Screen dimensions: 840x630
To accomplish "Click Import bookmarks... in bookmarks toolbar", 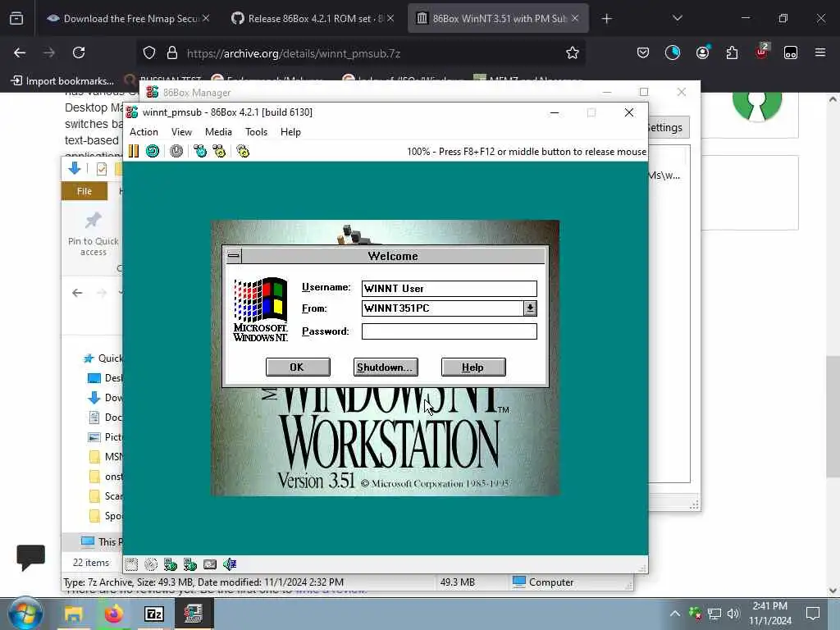I will tap(62, 81).
